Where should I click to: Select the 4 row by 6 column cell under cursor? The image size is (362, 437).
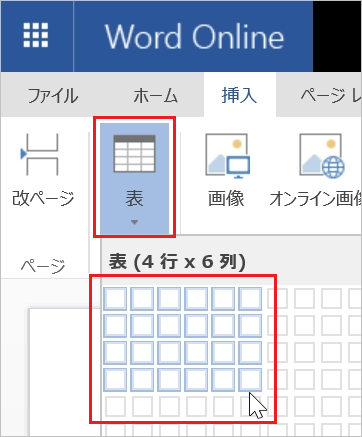point(250,380)
